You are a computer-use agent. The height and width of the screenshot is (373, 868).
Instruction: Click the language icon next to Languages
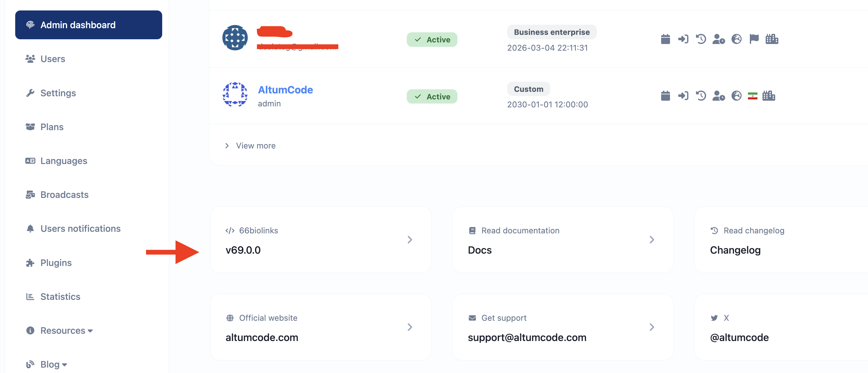30,161
